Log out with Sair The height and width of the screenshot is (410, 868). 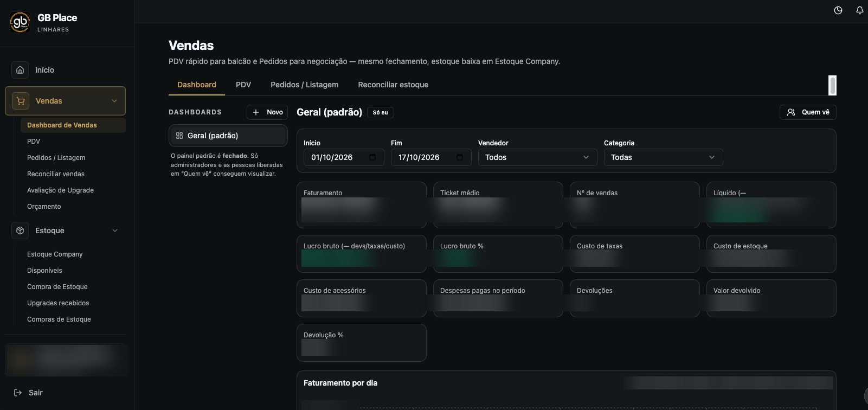[x=28, y=393]
